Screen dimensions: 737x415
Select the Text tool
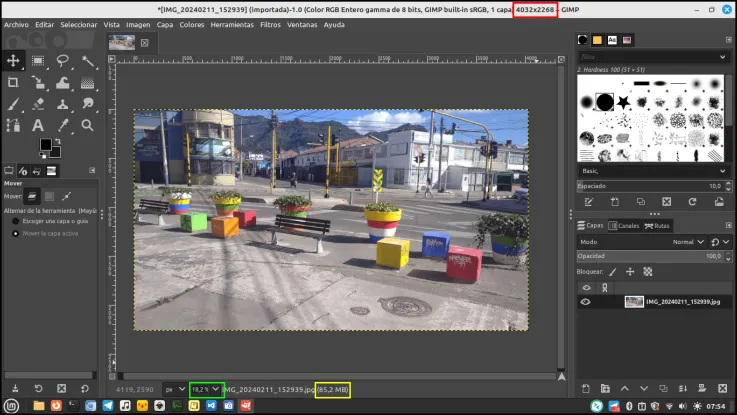click(x=38, y=125)
